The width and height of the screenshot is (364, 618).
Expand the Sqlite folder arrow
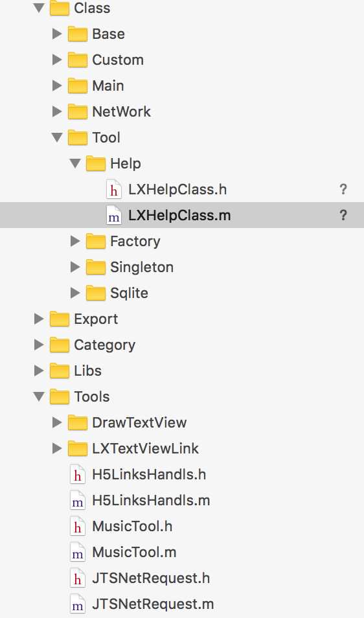(75, 293)
